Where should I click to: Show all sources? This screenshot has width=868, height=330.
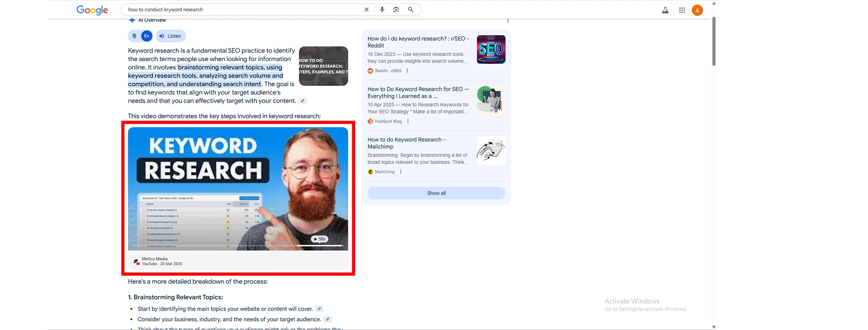pos(436,193)
